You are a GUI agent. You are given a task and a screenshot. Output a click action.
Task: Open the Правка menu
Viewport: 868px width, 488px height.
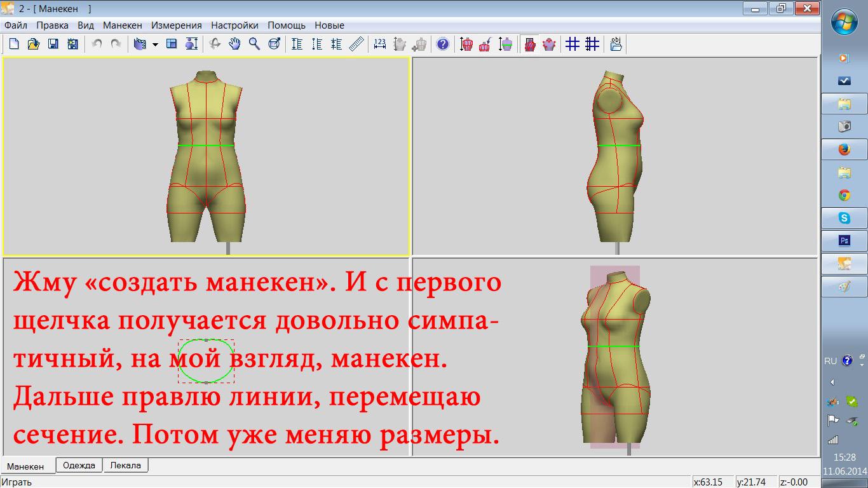click(52, 25)
